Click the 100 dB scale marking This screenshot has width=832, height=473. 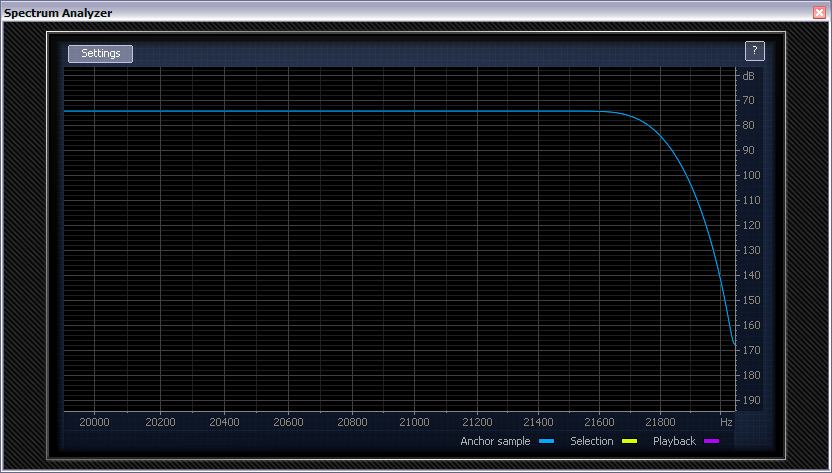point(748,176)
